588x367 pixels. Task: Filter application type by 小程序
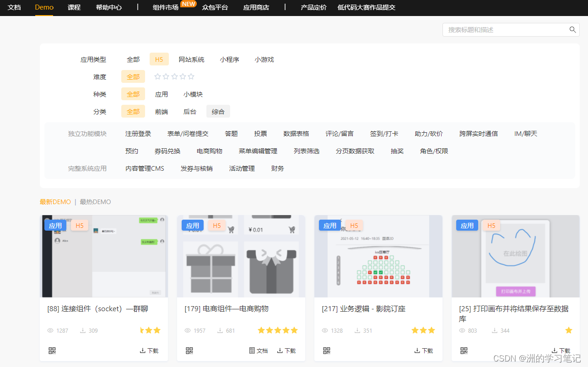[x=230, y=59]
